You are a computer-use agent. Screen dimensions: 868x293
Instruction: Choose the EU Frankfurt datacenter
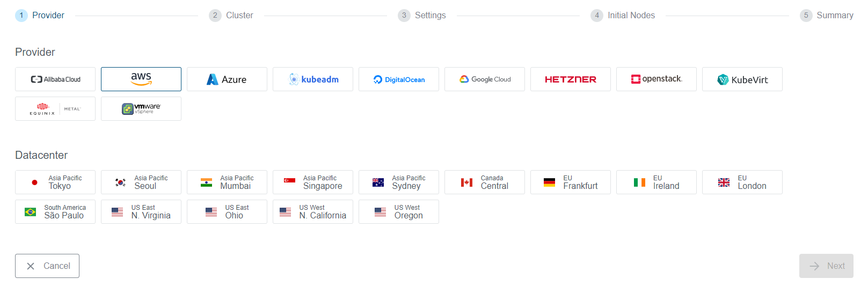tap(571, 182)
